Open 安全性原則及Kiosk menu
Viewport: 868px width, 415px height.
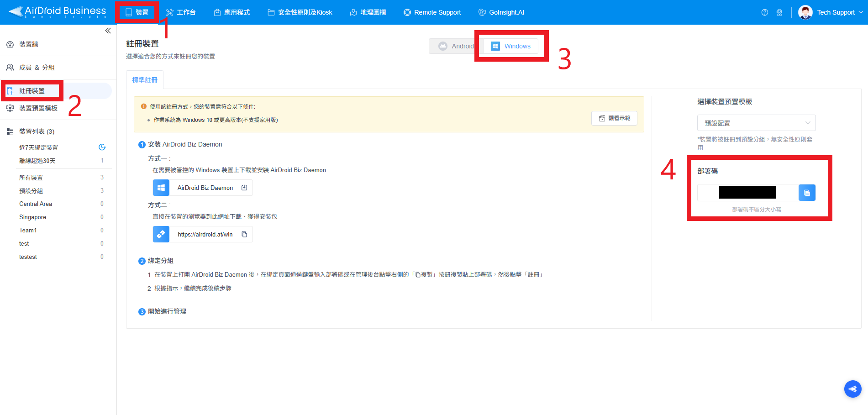pos(300,12)
